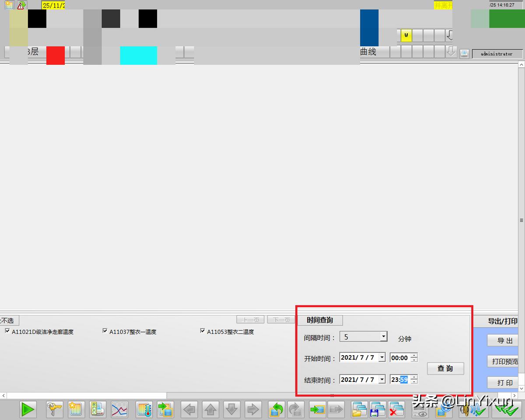Open the checklist report icon
525x420 pixels.
pyautogui.click(x=98, y=409)
